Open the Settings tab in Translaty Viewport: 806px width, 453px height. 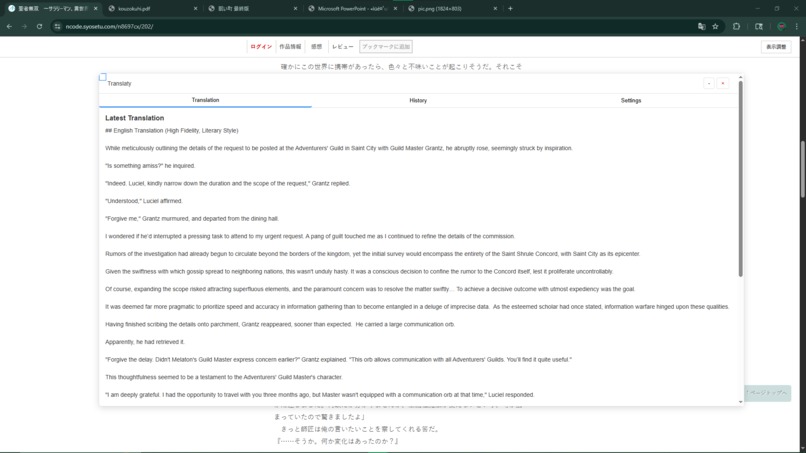[x=631, y=100]
